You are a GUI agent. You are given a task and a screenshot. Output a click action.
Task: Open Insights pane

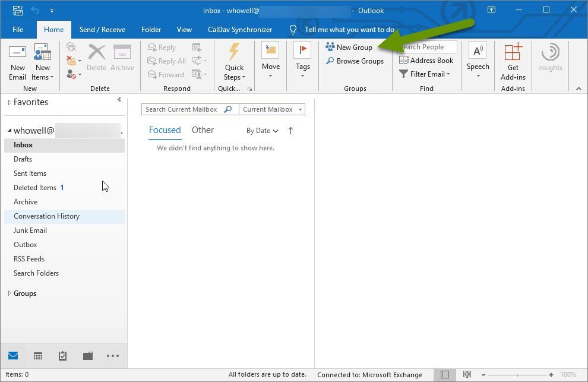(x=549, y=62)
